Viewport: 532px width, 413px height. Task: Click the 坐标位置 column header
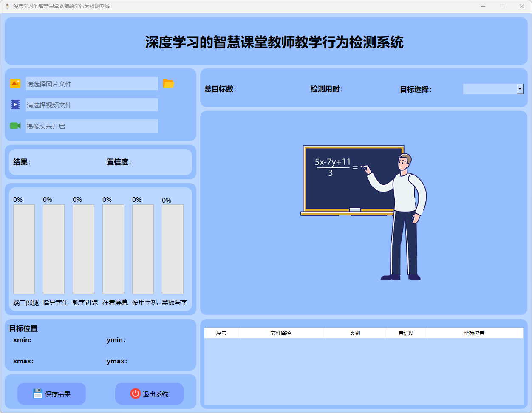[x=474, y=333]
